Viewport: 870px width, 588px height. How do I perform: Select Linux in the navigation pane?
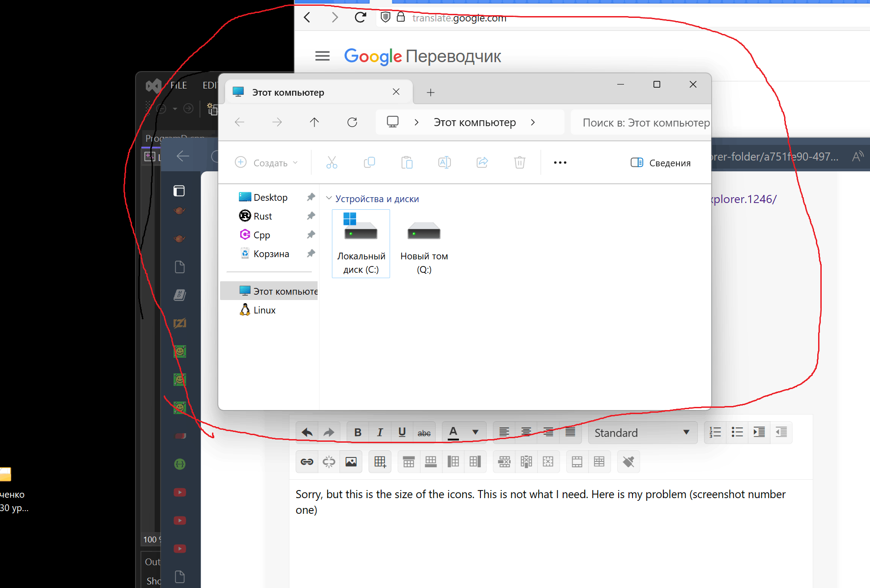264,310
